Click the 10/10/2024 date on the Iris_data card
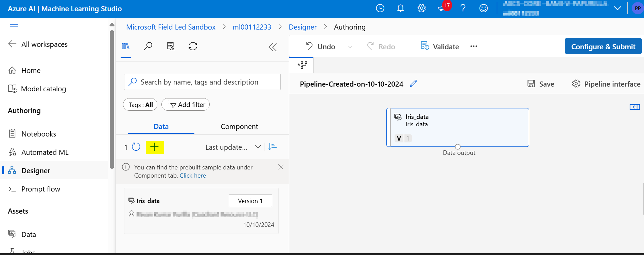 259,224
